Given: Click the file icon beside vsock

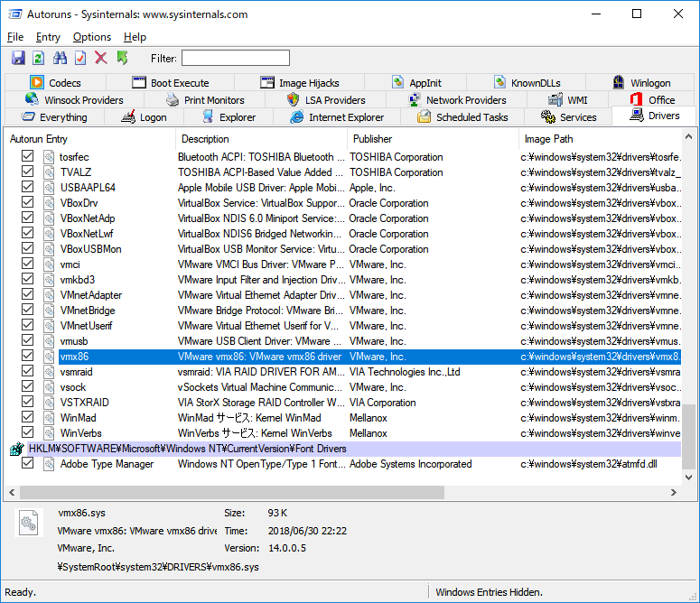Looking at the screenshot, I should click(49, 387).
